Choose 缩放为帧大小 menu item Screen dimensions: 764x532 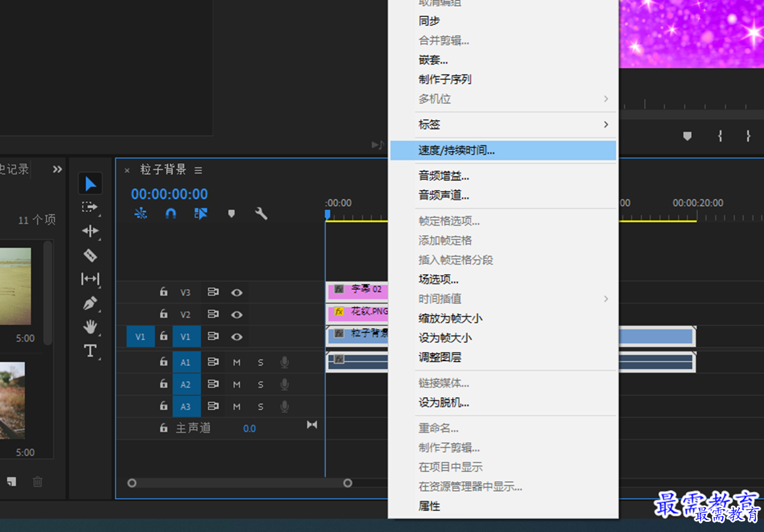[503, 318]
